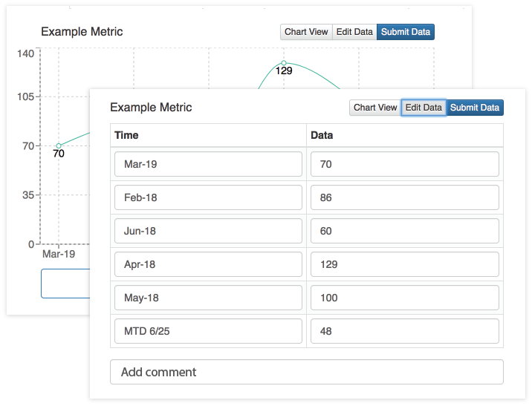Viewport: 532px width, 406px height.
Task: Click Chart View in front panel
Action: (x=375, y=108)
